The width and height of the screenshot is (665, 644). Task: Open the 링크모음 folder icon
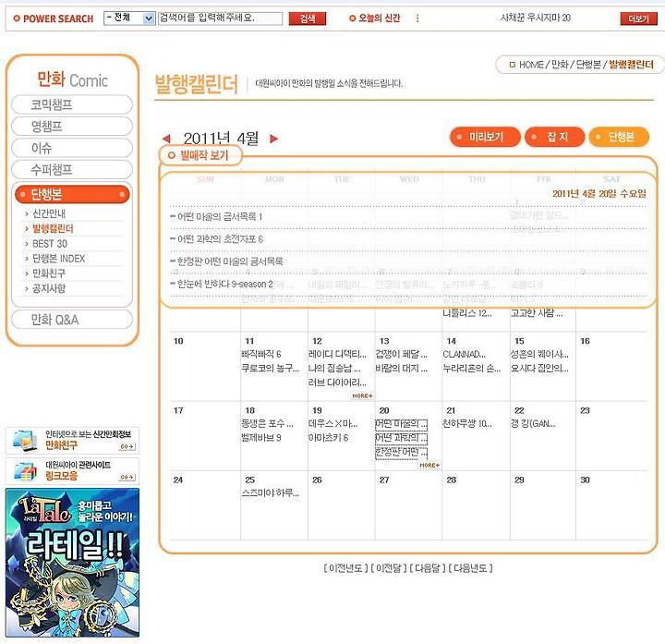pos(25,471)
